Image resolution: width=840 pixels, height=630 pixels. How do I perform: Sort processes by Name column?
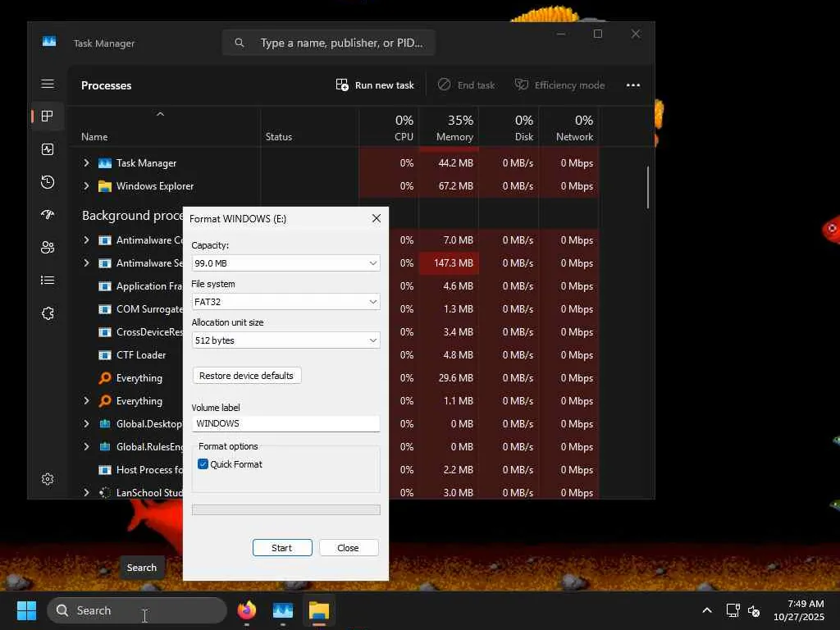(x=94, y=137)
